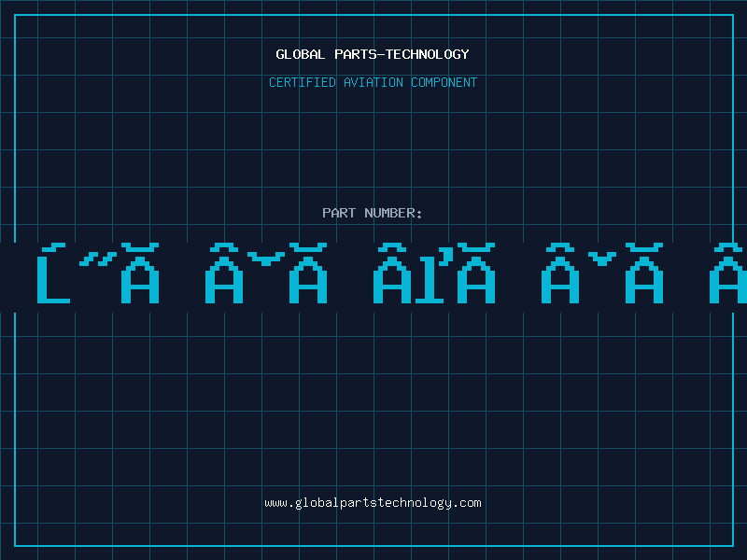Click the GLOBAL PARTS-TECHNOLOGY title text

373,54
